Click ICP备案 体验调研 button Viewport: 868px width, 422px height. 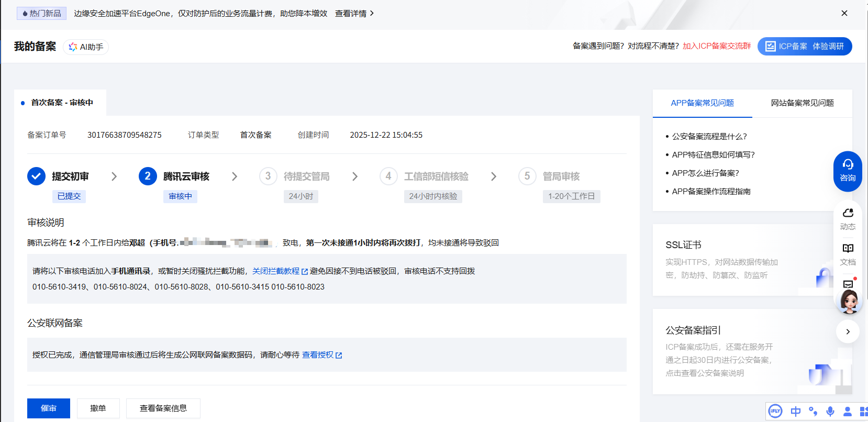coord(805,46)
